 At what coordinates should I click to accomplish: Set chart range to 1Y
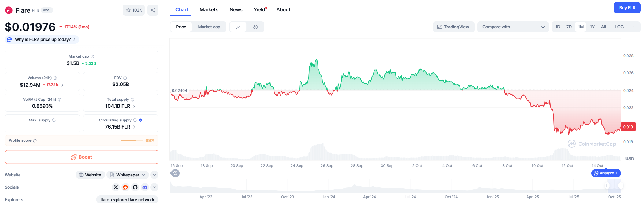coord(592,27)
